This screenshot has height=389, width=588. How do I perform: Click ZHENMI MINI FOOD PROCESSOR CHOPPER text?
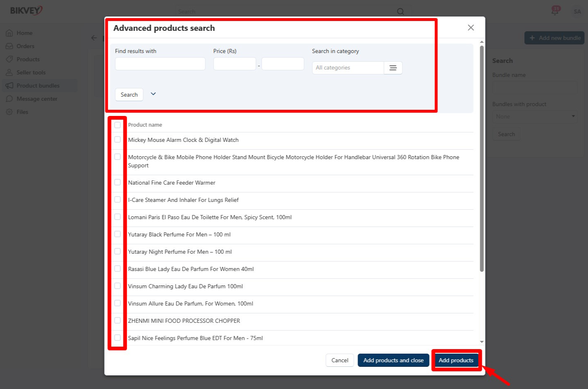(x=184, y=321)
